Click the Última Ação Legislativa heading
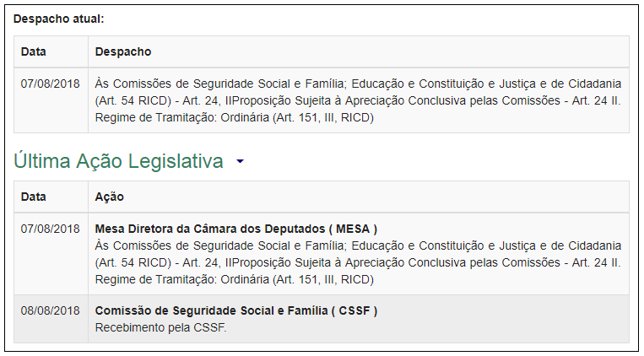This screenshot has width=644, height=356. coord(119,162)
